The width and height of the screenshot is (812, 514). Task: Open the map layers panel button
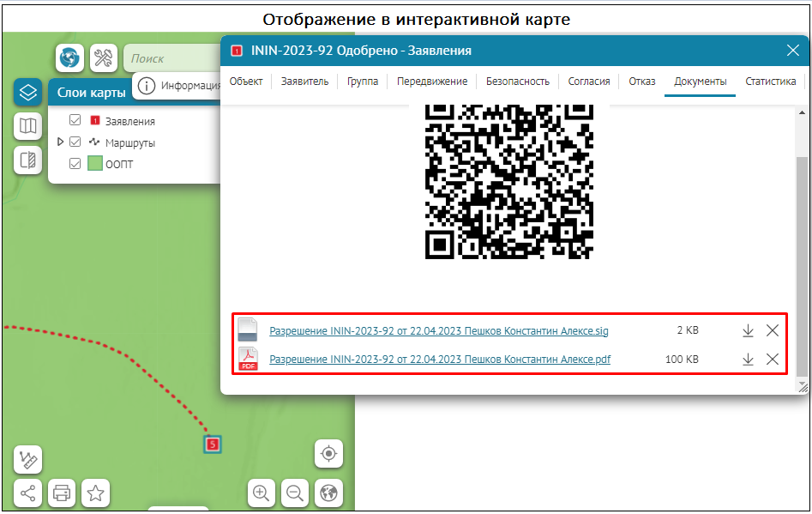click(27, 92)
